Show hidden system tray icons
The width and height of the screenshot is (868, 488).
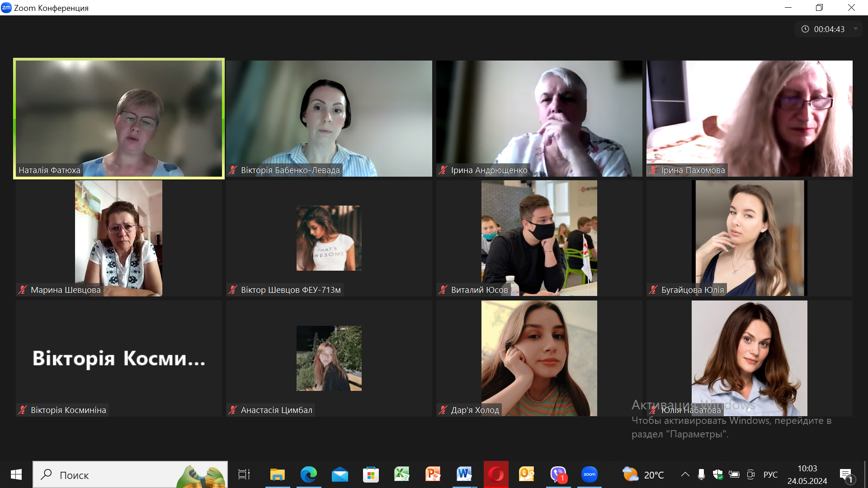click(685, 474)
